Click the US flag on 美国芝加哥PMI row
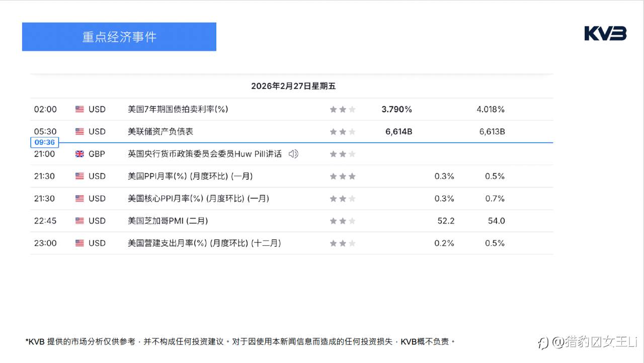 [79, 221]
